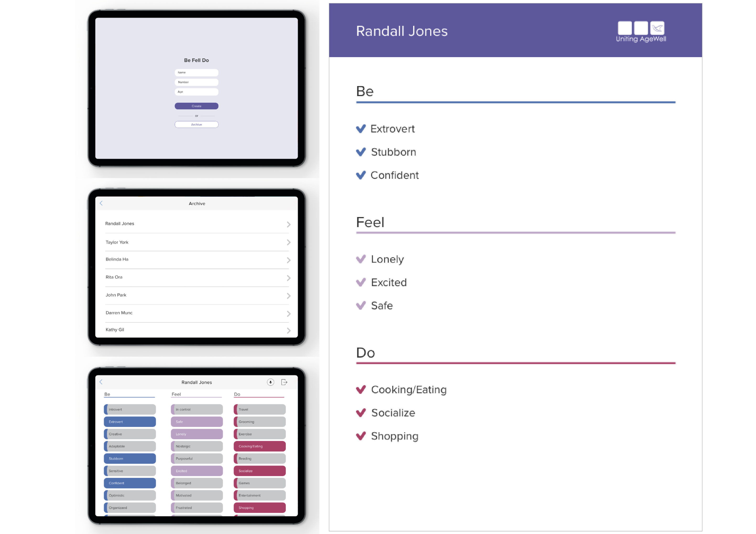Select the Do column header
This screenshot has width=756, height=534.
[237, 394]
